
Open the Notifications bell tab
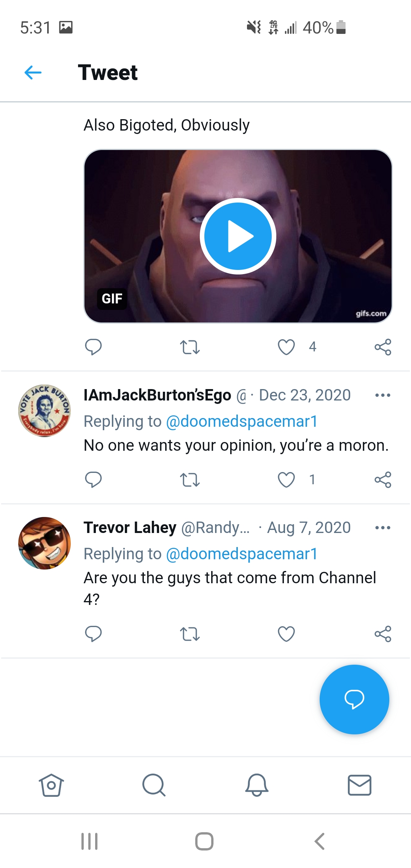coord(257,785)
